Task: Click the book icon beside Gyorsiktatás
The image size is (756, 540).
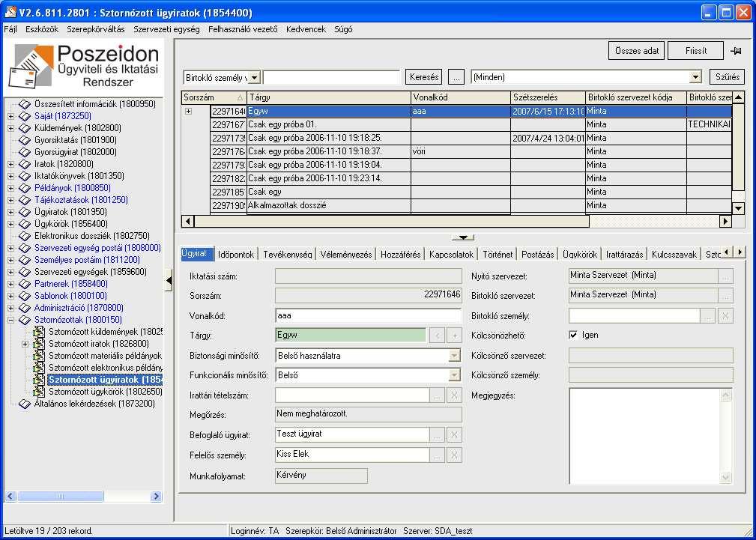Action: pyautogui.click(x=25, y=140)
